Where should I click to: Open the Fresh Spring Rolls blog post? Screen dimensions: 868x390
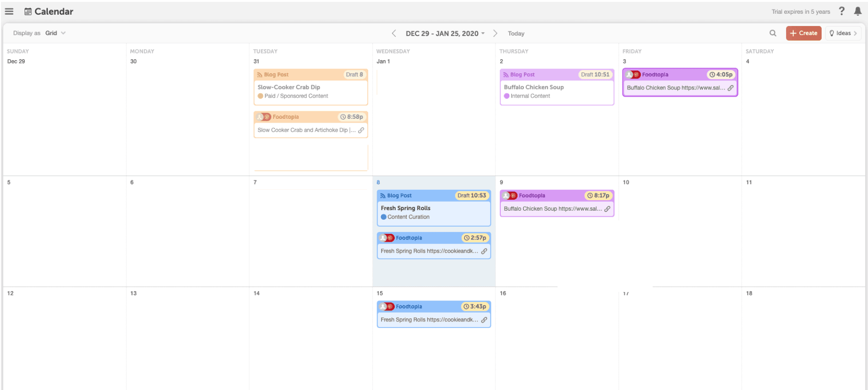point(406,208)
